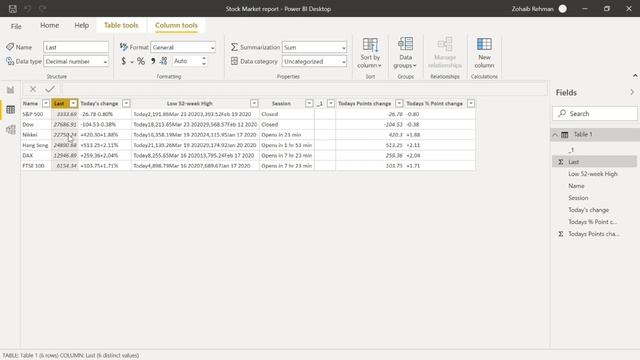Select Todays Points cha... field

point(593,234)
